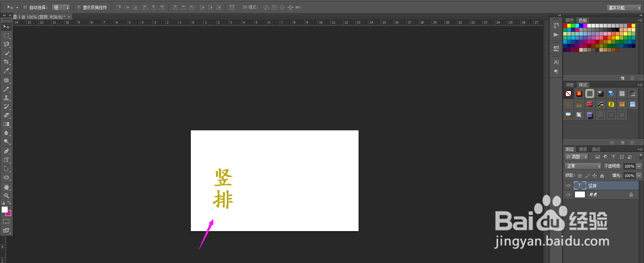The image size is (644, 263).
Task: Select the Ellipse shape tool
Action: (x=6, y=177)
